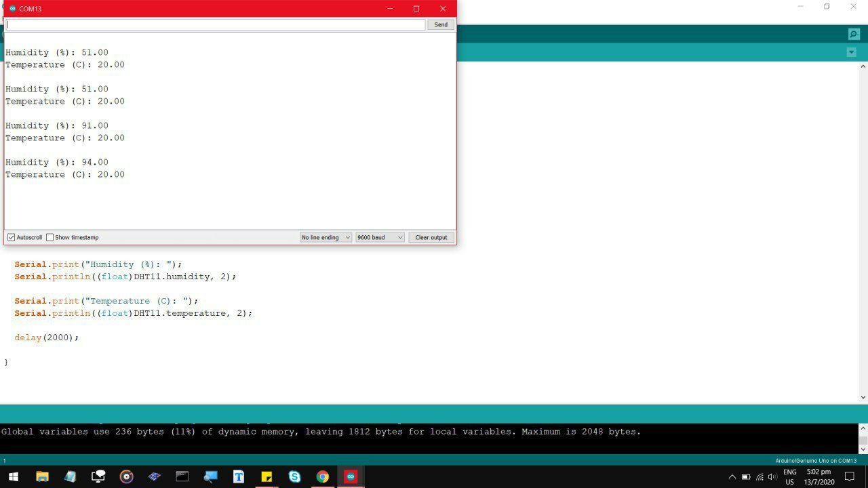The height and width of the screenshot is (488, 868).
Task: Send the serial message
Action: tap(441, 24)
